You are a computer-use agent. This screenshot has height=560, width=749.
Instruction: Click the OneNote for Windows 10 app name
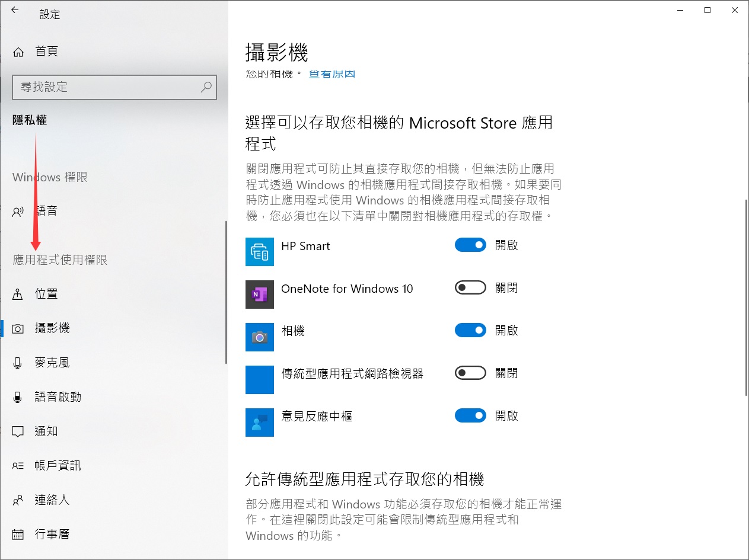coord(347,289)
